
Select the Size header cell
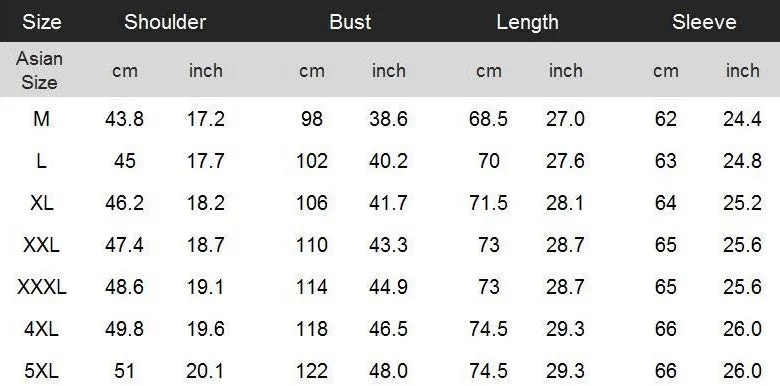coord(42,22)
